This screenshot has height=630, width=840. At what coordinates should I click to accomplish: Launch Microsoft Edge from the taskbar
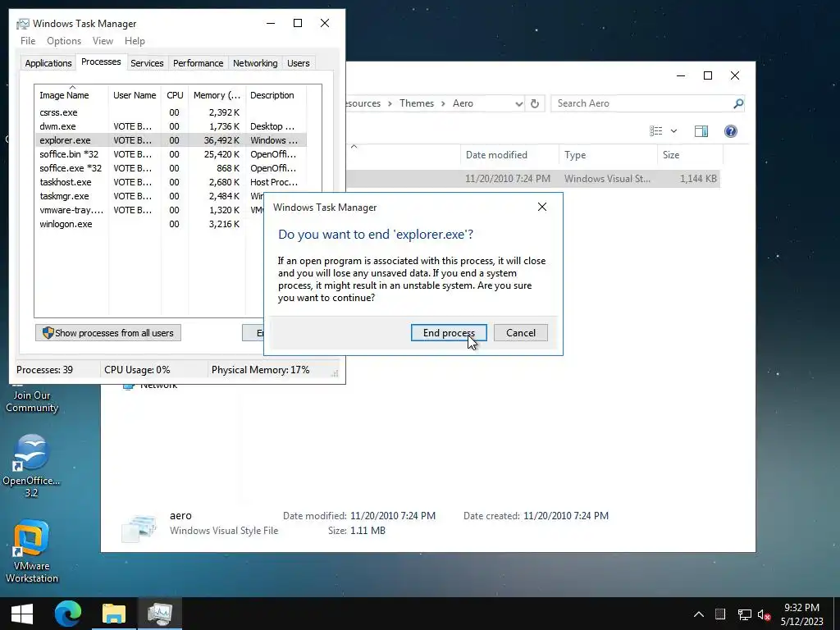tap(68, 614)
